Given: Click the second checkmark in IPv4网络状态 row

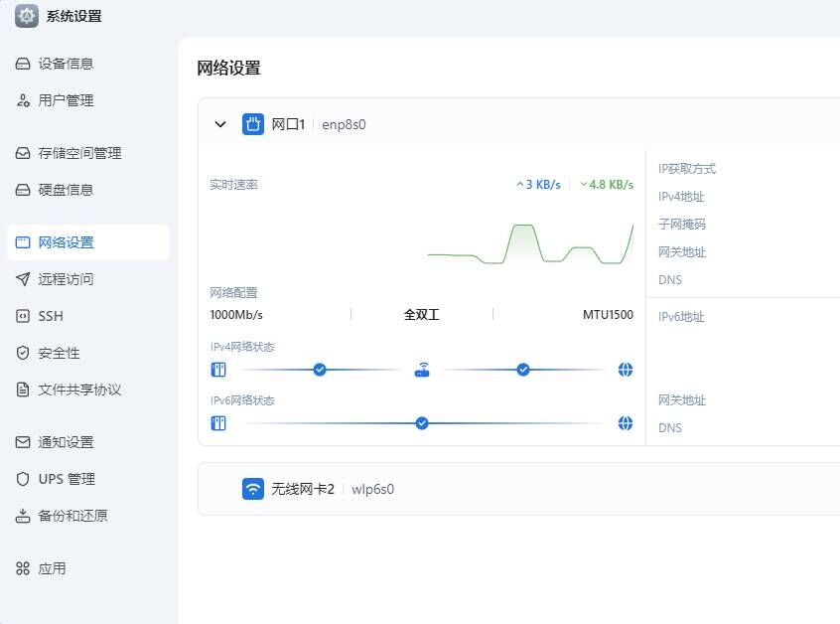Looking at the screenshot, I should 523,370.
